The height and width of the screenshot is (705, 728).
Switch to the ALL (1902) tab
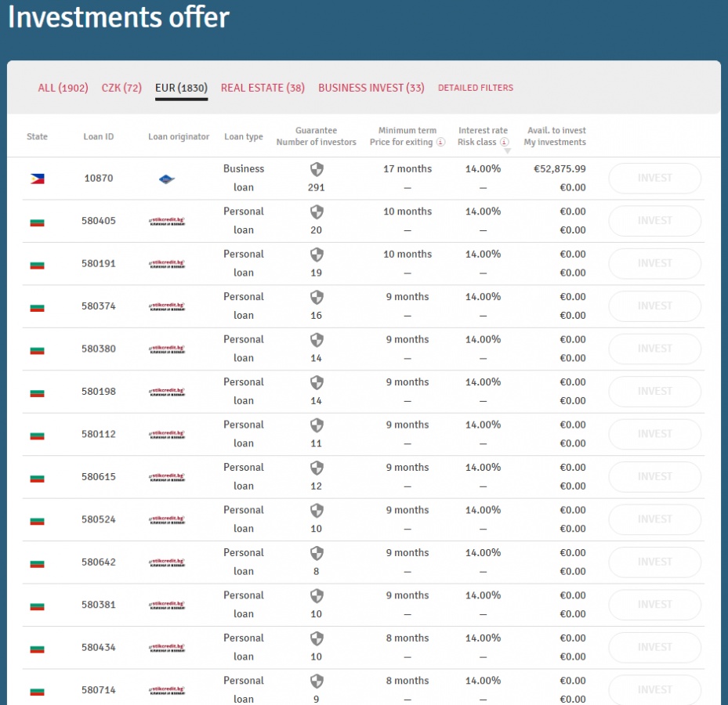[63, 88]
